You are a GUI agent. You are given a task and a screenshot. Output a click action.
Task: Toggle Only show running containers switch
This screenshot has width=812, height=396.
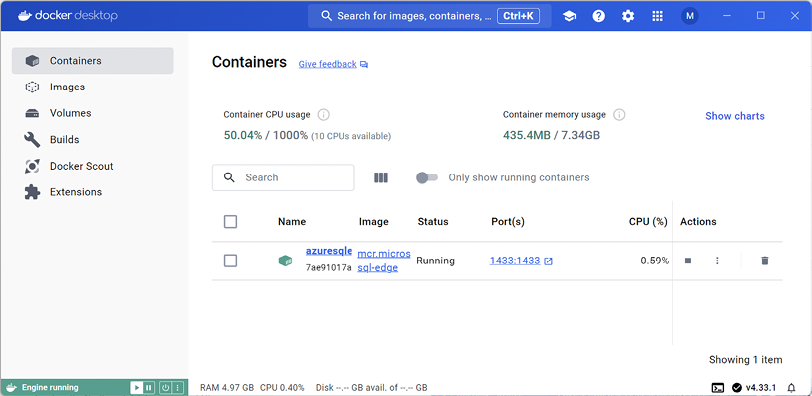point(427,178)
